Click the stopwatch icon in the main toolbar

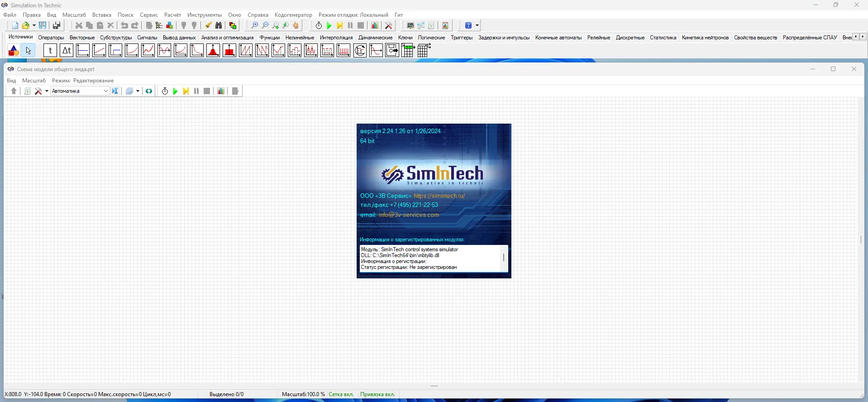(319, 26)
